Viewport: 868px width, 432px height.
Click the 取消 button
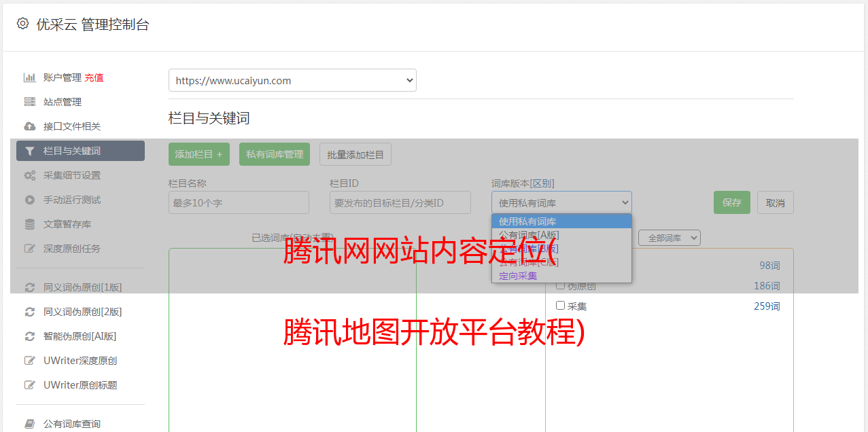tap(776, 202)
